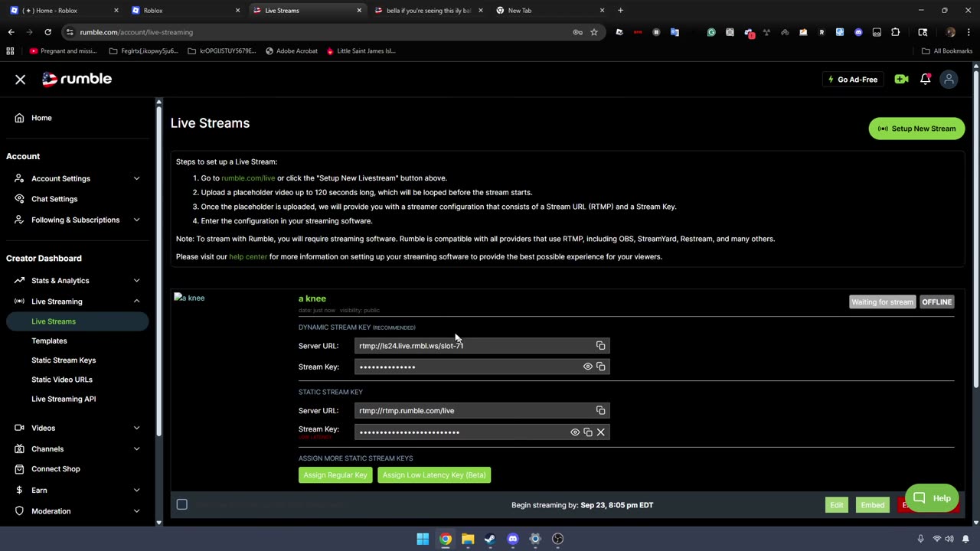Screen dimensions: 980x551
Task: Switch to the bella browser tab
Action: 429,11
